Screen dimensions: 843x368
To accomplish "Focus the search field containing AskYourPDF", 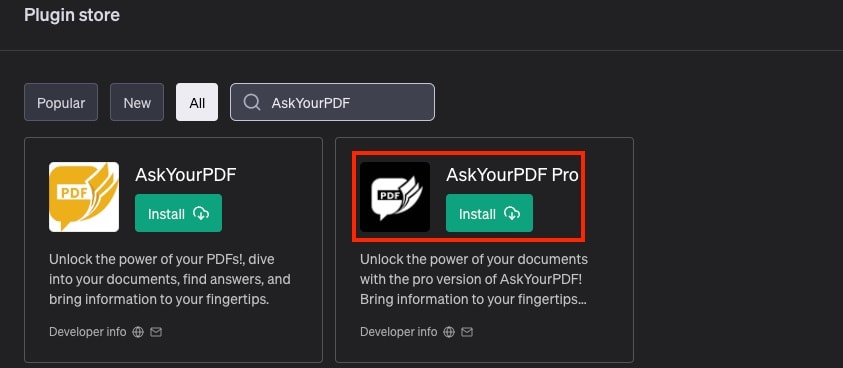I will [332, 102].
